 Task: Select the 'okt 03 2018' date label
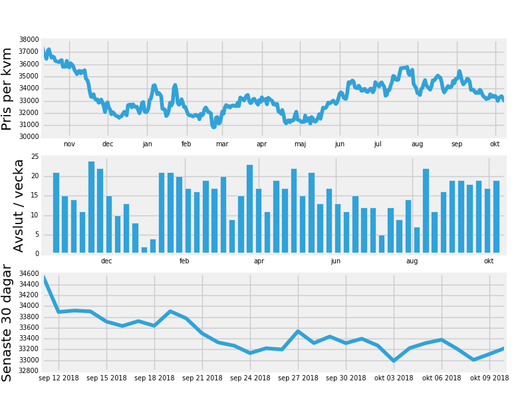click(x=394, y=378)
